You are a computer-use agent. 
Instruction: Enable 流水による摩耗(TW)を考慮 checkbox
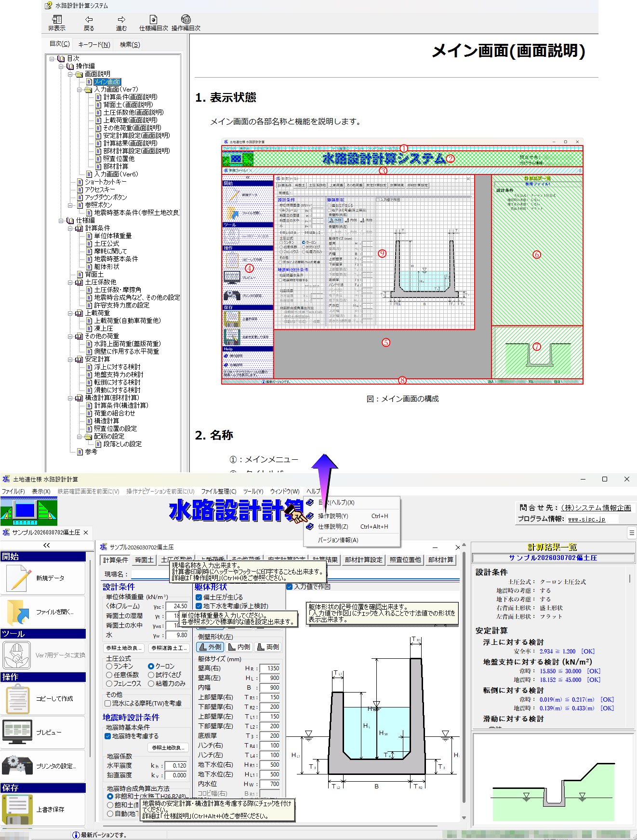108,703
